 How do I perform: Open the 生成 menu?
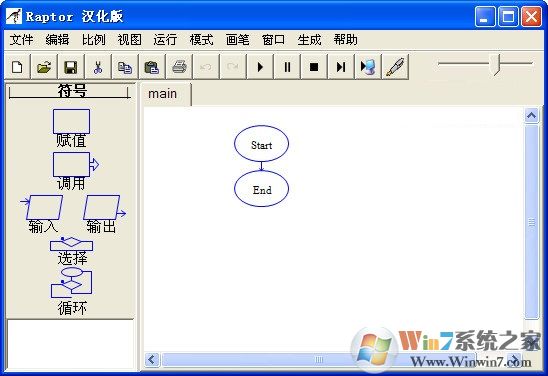click(309, 39)
